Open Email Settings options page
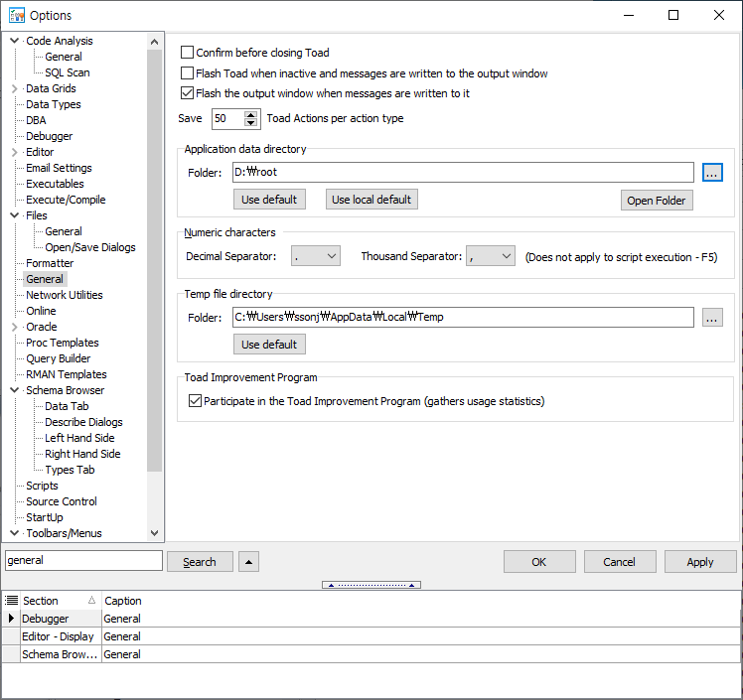The image size is (743, 700). click(x=59, y=168)
